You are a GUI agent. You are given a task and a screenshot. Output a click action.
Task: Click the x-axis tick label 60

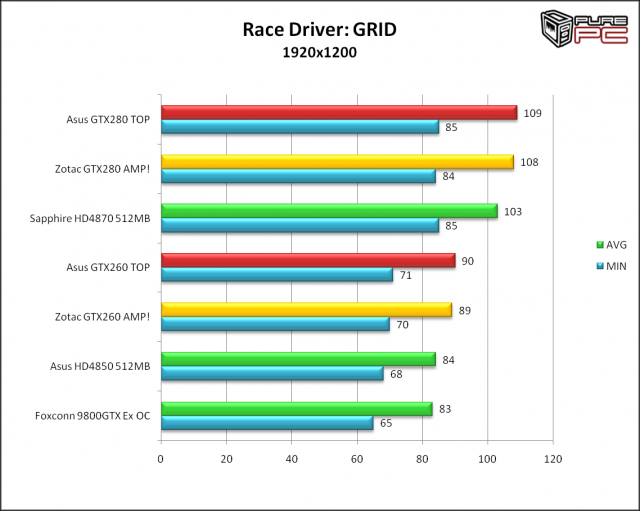357,459
